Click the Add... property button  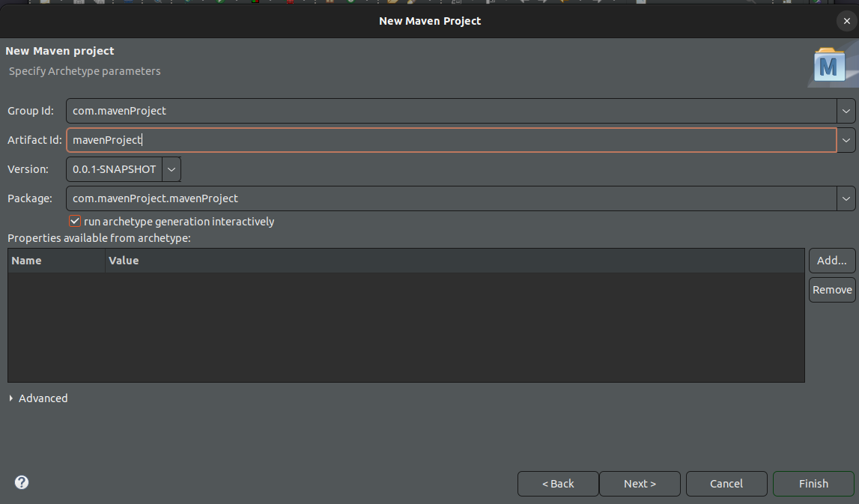point(831,260)
